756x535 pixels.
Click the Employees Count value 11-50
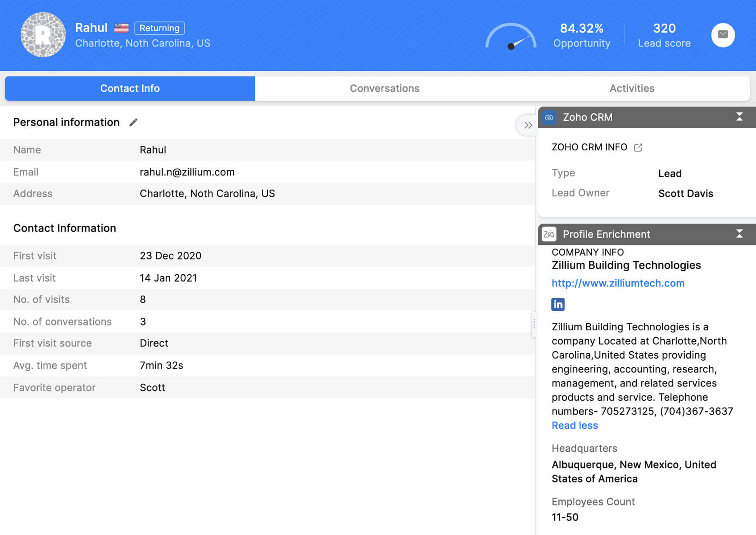[x=565, y=517]
